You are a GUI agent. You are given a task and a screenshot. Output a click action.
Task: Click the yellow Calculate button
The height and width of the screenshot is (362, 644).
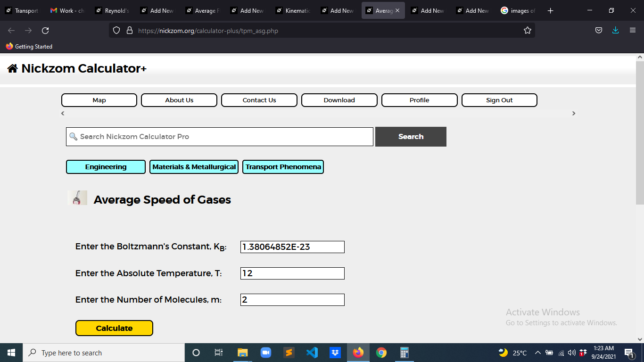point(114,328)
